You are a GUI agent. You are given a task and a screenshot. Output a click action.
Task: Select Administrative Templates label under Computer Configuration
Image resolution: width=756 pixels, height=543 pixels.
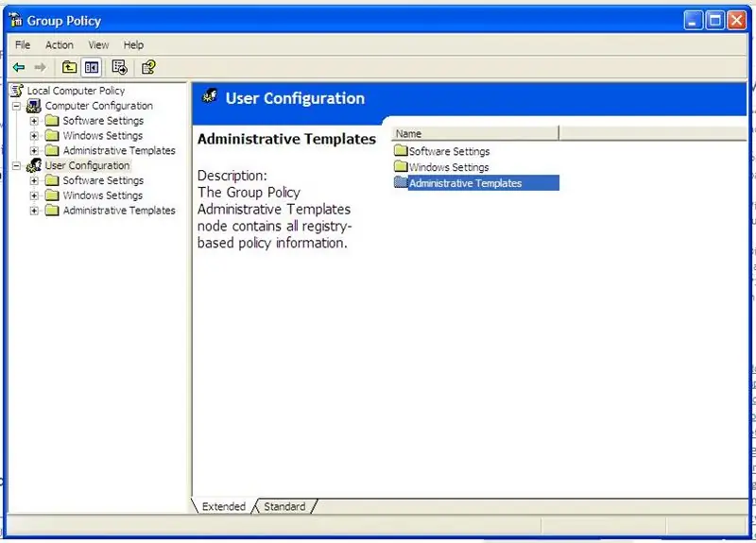(x=119, y=150)
